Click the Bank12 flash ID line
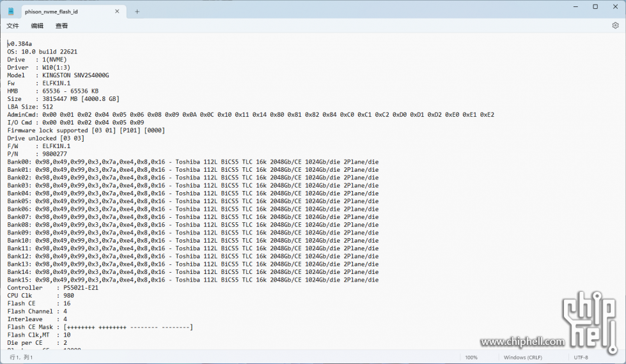The height and width of the screenshot is (364, 626). tap(193, 256)
